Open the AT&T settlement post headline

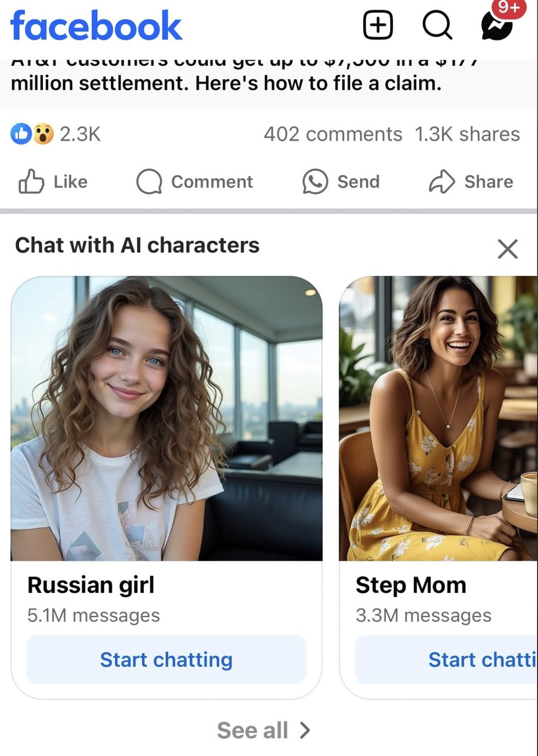click(226, 82)
